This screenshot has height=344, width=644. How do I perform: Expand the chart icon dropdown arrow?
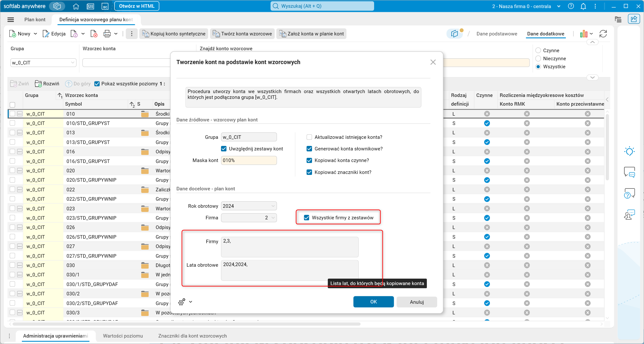click(x=591, y=34)
